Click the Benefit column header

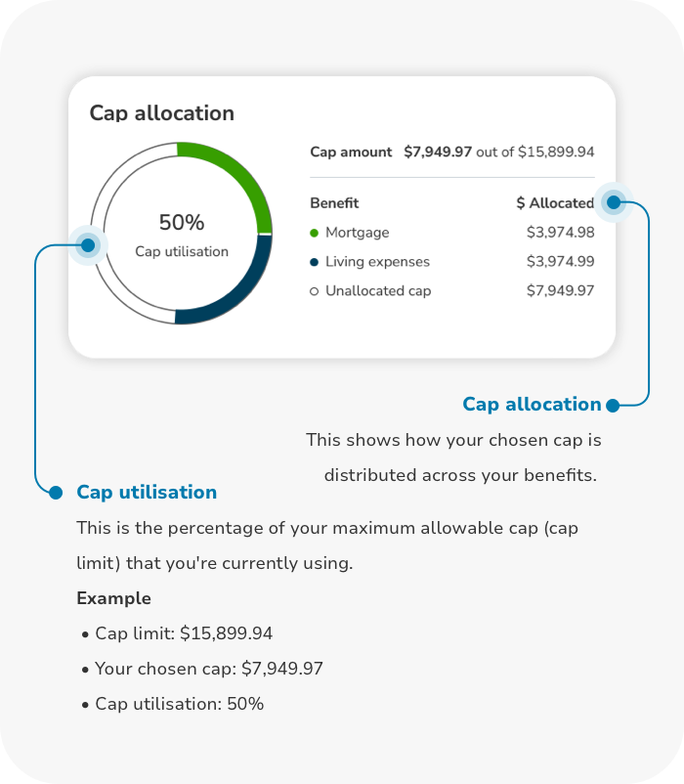(x=334, y=203)
